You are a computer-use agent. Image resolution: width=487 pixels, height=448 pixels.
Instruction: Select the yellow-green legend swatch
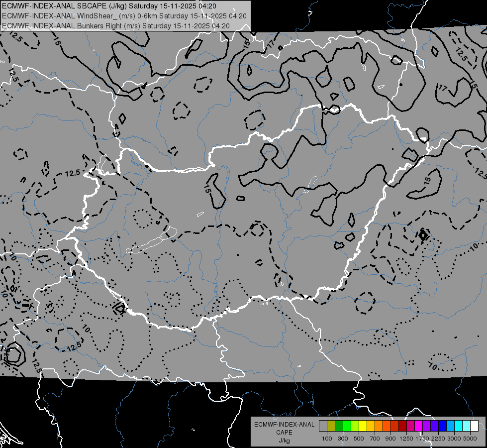(x=355, y=426)
